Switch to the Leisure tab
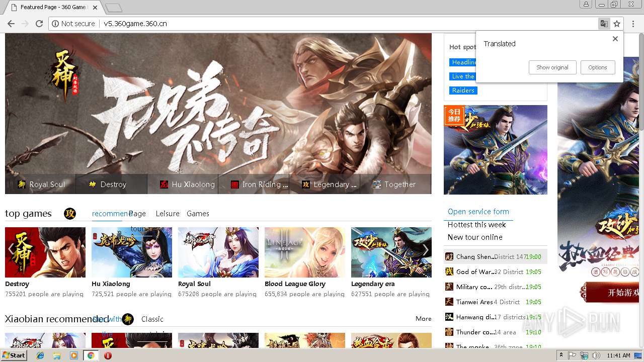The width and height of the screenshot is (644, 362). tap(168, 214)
